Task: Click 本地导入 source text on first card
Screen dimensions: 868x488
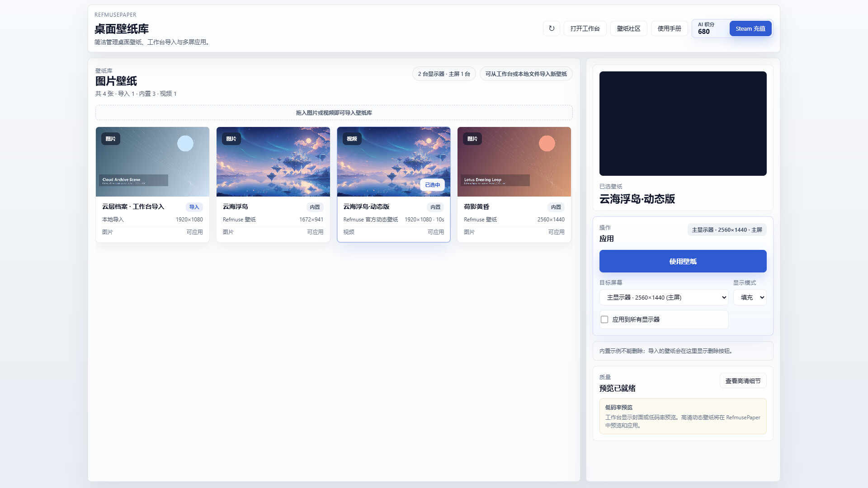Action: point(113,220)
